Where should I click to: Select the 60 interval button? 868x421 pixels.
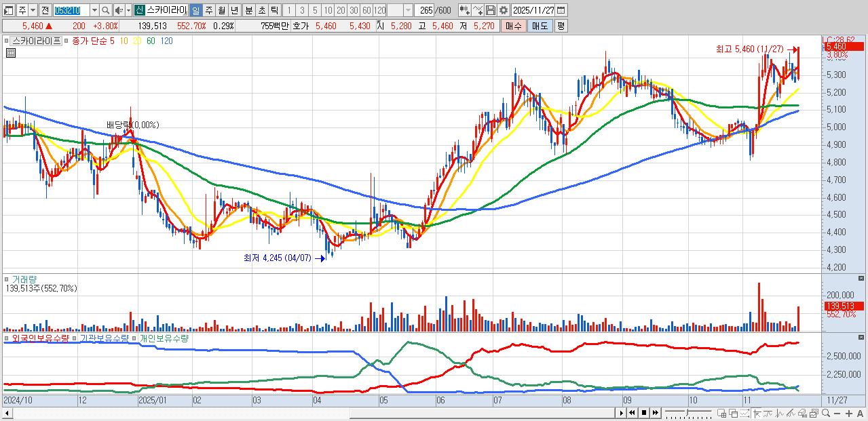(x=366, y=10)
